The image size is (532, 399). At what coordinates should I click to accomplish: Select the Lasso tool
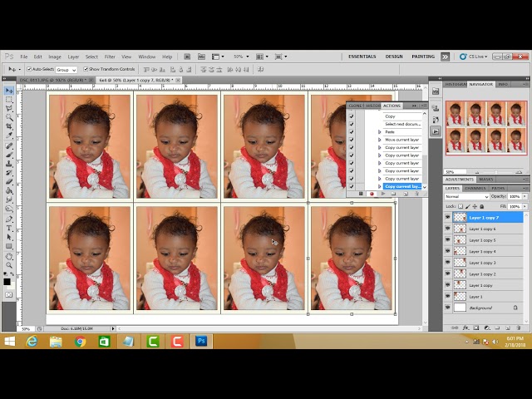click(x=9, y=109)
